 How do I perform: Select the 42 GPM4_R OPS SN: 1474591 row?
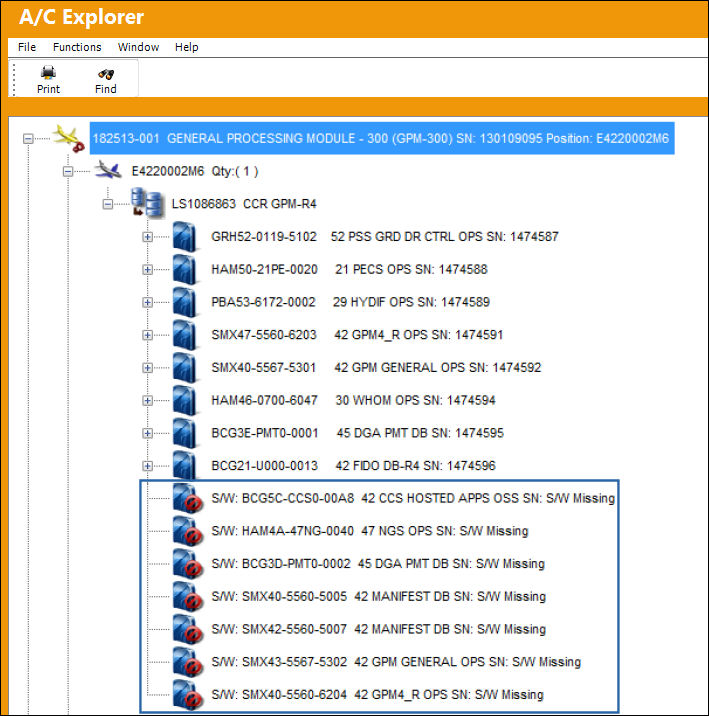tap(357, 335)
